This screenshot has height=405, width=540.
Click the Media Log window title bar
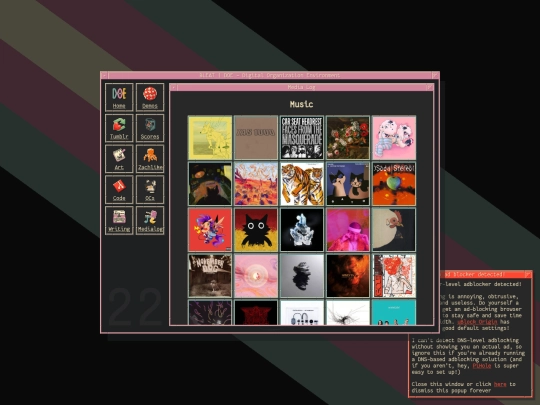click(301, 87)
